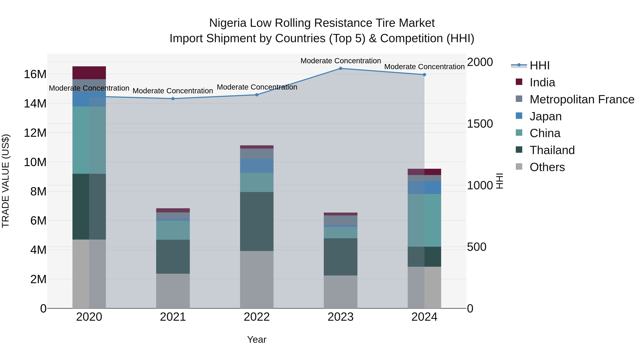This screenshot has height=362, width=644.
Task: Click the 2024 Moderate Concentration annotation
Action: [424, 67]
